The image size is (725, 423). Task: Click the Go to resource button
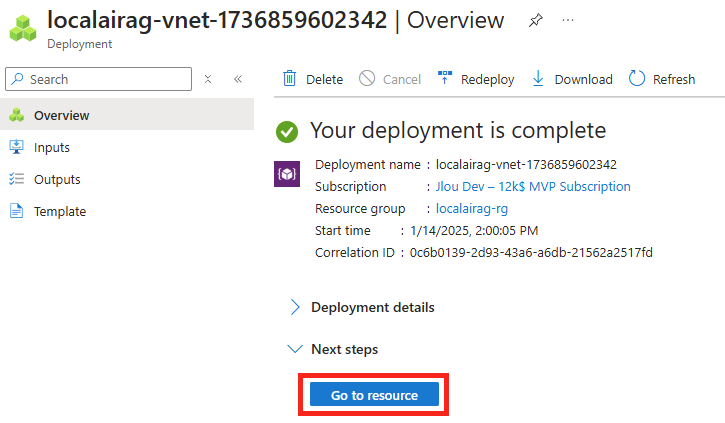[374, 395]
